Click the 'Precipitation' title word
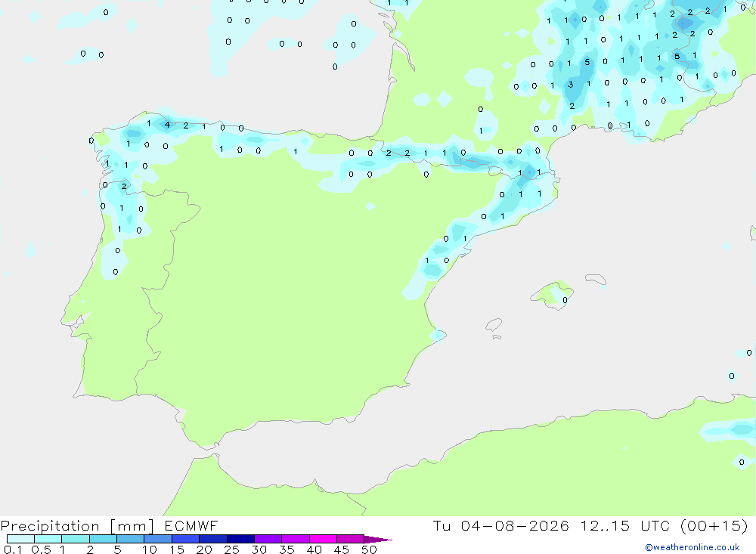 tap(50, 526)
